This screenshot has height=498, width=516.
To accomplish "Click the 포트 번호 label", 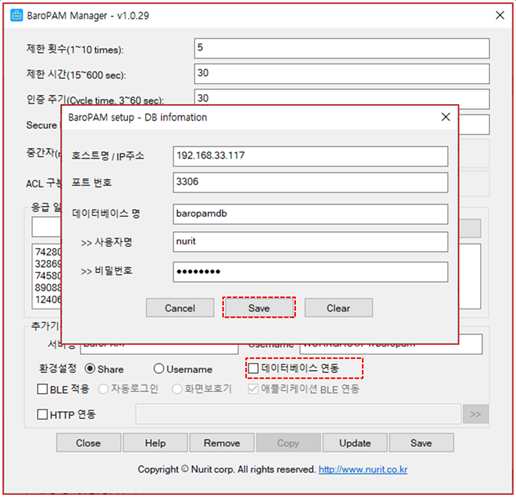I will 92,182.
